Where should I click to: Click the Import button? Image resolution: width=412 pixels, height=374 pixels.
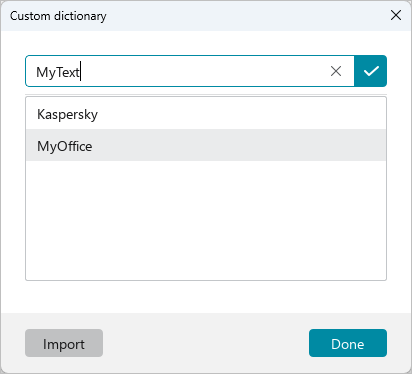(x=64, y=343)
